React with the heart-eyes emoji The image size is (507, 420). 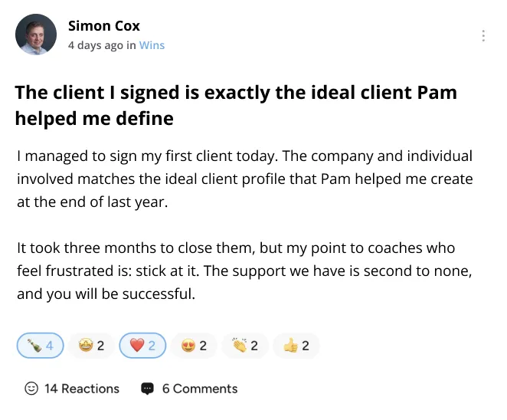coord(193,346)
